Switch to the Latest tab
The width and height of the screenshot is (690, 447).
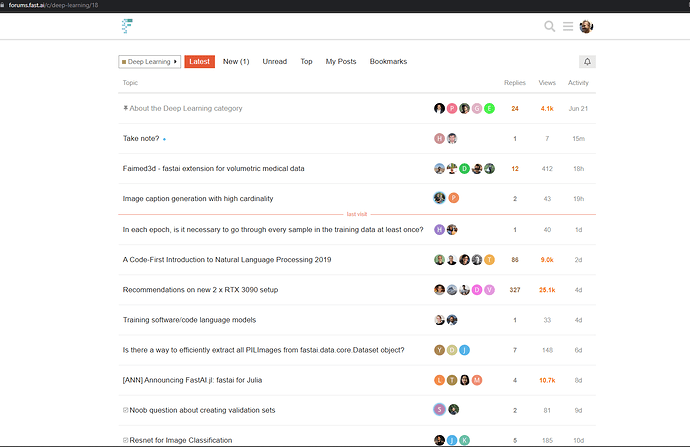tap(200, 62)
